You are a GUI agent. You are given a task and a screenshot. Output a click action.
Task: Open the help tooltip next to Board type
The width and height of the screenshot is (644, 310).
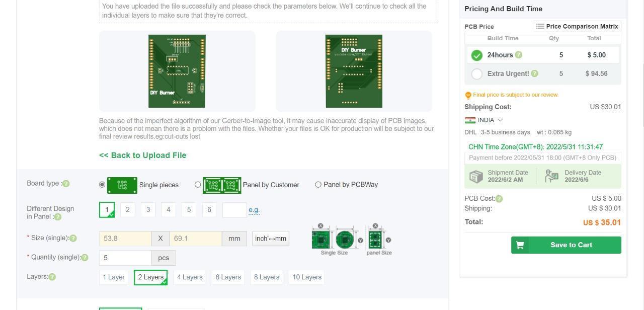click(x=66, y=183)
